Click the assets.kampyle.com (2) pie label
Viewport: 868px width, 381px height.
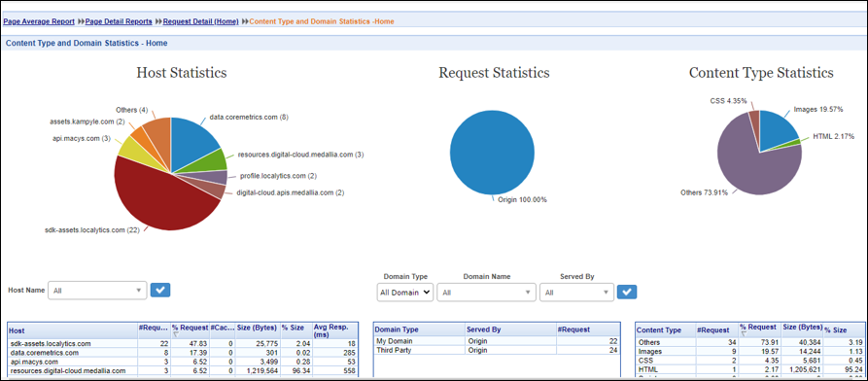coord(87,121)
